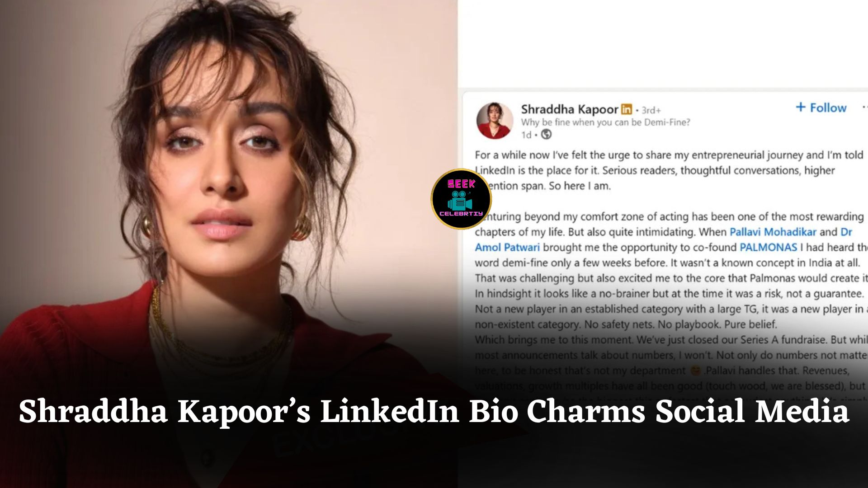This screenshot has width=868, height=488.
Task: Click the Follow button on the post
Action: tap(821, 108)
